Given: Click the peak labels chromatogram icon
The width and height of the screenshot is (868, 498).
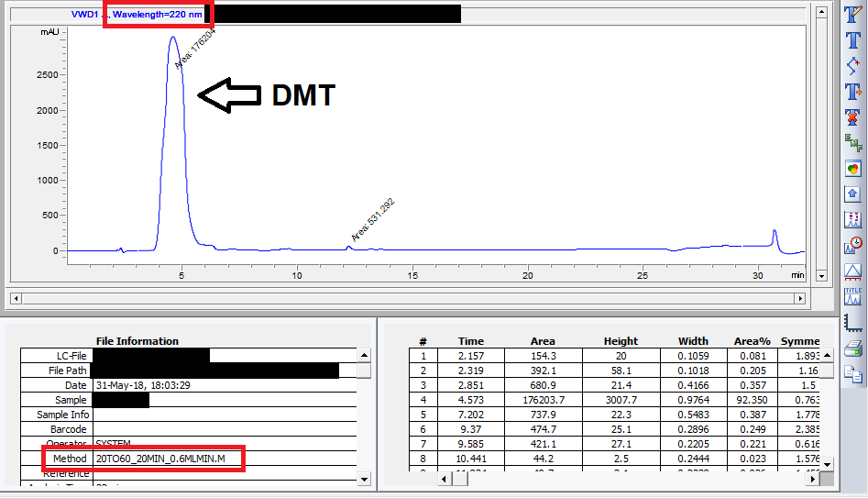Looking at the screenshot, I should point(853,220).
